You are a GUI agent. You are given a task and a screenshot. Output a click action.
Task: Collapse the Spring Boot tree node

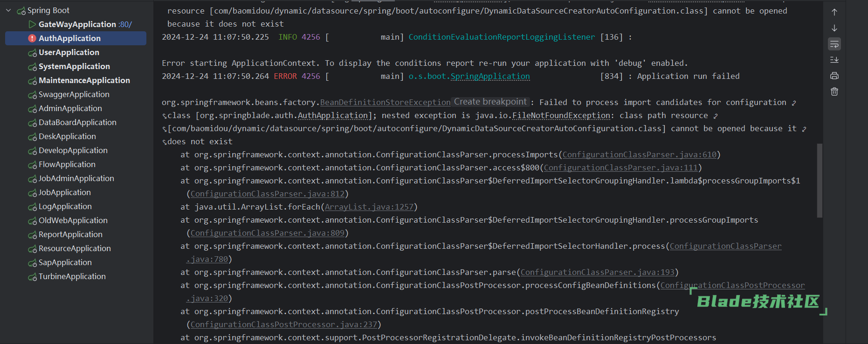point(8,10)
